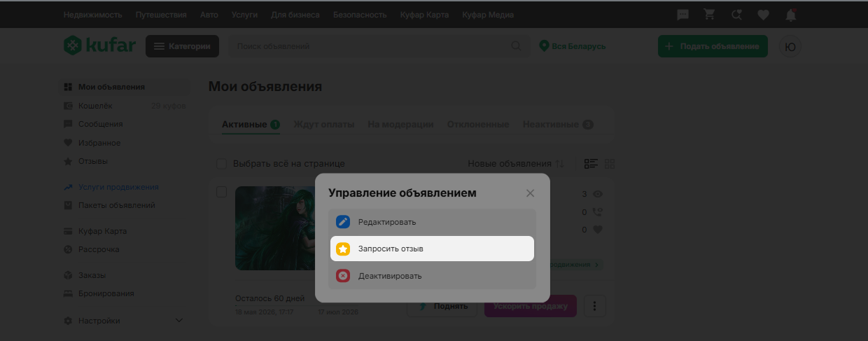Switch to the На модерации tab
The height and width of the screenshot is (341, 868).
pyautogui.click(x=400, y=125)
